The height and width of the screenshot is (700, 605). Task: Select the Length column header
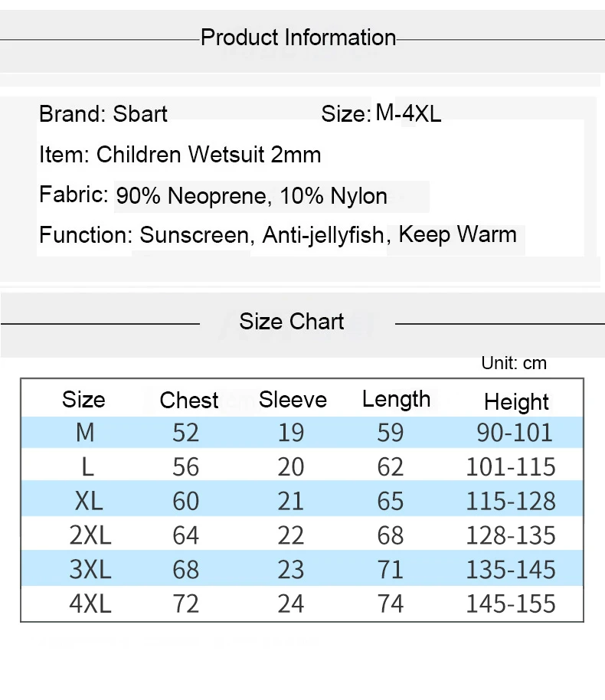pyautogui.click(x=396, y=400)
